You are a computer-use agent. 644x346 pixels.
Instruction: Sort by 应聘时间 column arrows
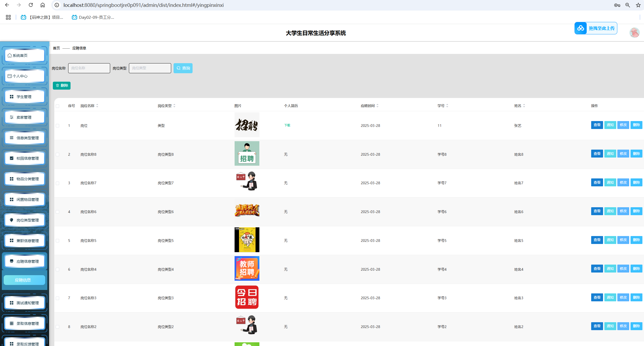377,106
